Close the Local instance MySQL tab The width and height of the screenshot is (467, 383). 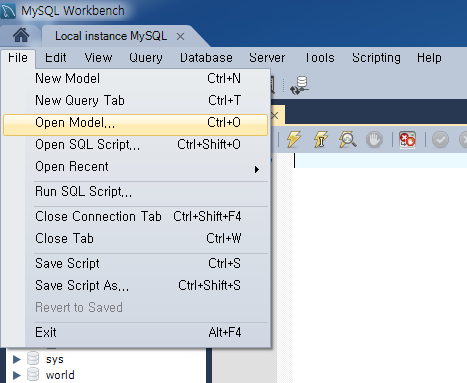pyautogui.click(x=180, y=36)
